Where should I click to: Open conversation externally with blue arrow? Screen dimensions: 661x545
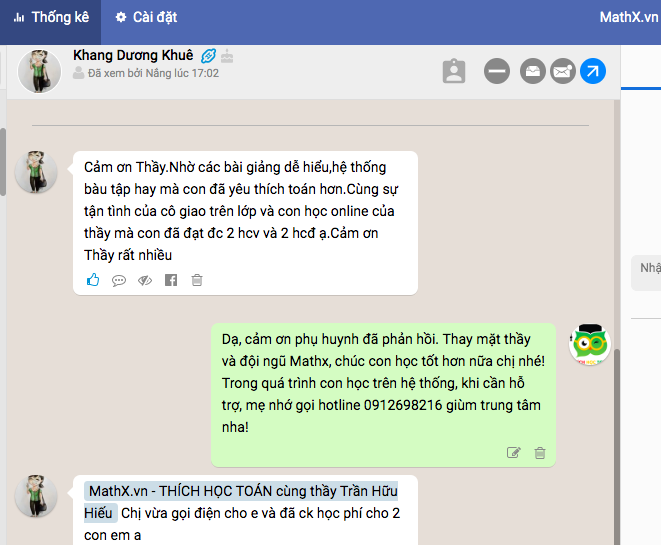(x=593, y=71)
